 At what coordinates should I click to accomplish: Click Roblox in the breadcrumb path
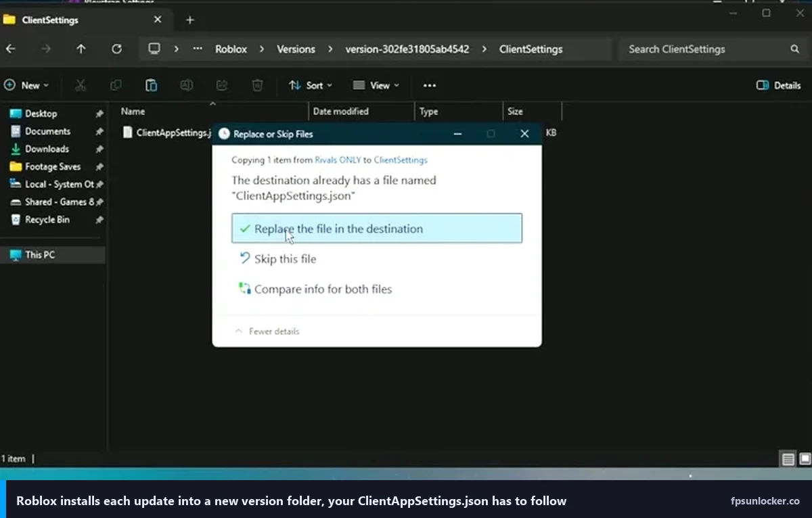tap(231, 49)
